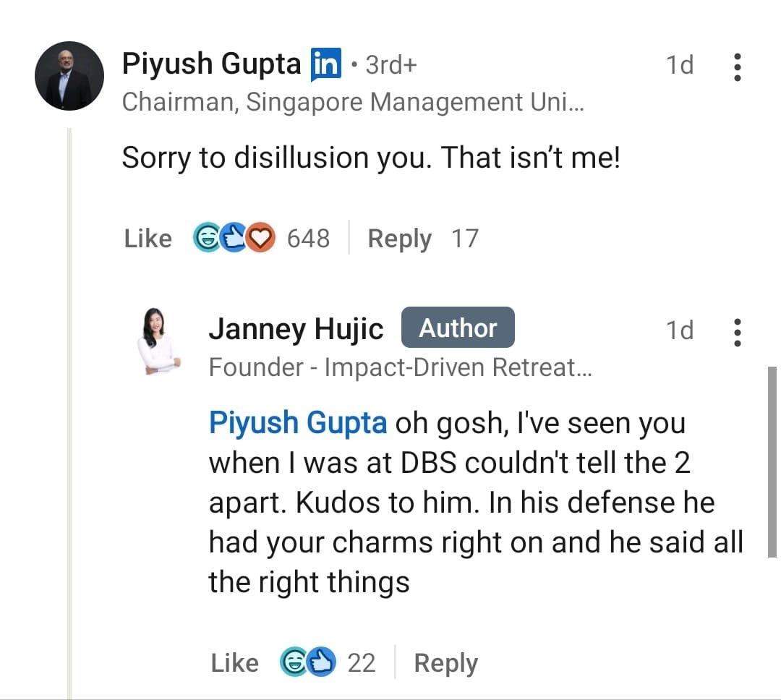Reply to Janney Hujic's comment
This screenshot has width=781, height=700.
(445, 663)
